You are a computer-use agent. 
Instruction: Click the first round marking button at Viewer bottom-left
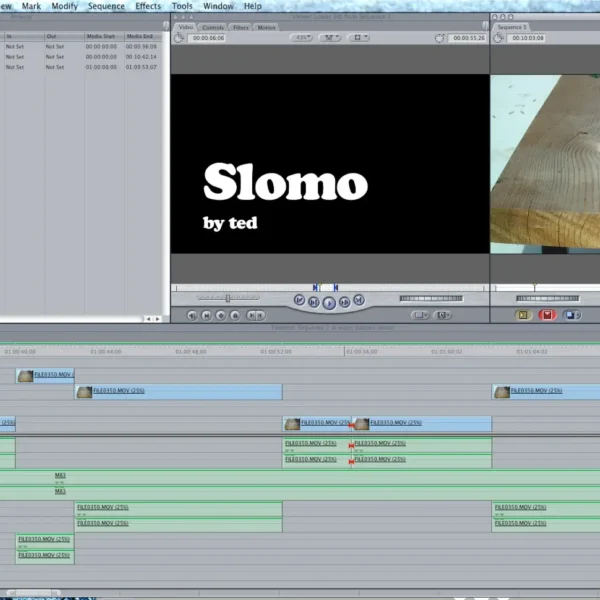(x=192, y=315)
